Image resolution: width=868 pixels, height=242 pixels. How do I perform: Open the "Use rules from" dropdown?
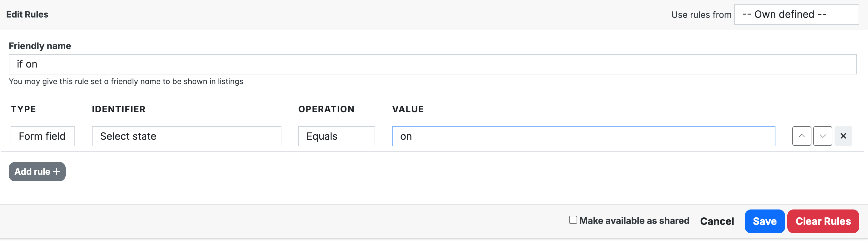[796, 14]
